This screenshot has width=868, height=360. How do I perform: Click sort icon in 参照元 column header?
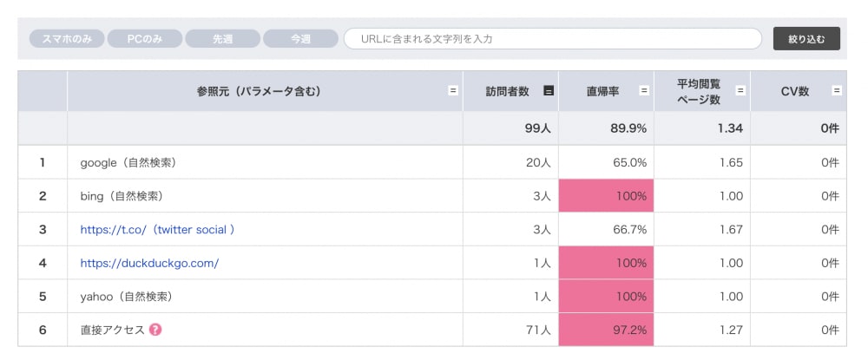[x=452, y=91]
